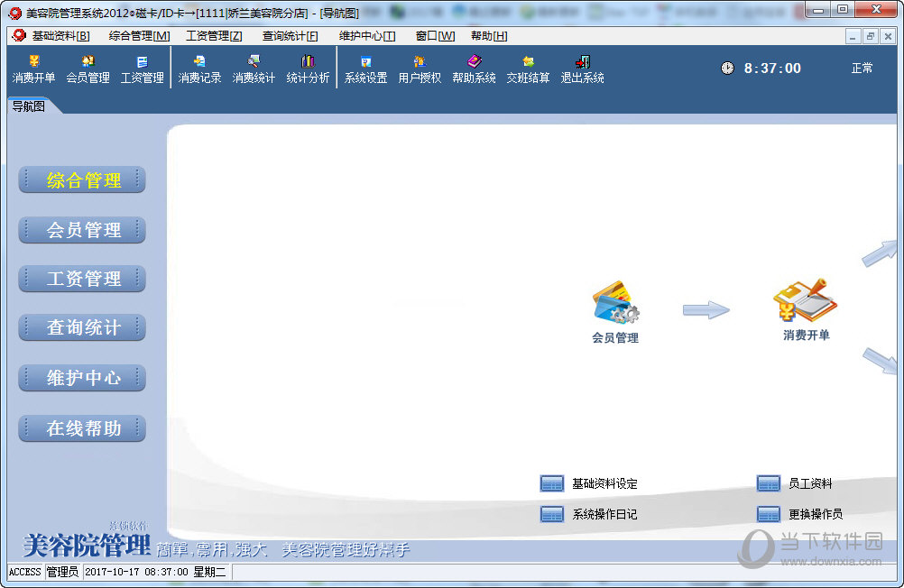Image resolution: width=904 pixels, height=588 pixels.
Task: Open the 员工资料 link
Action: click(x=810, y=483)
